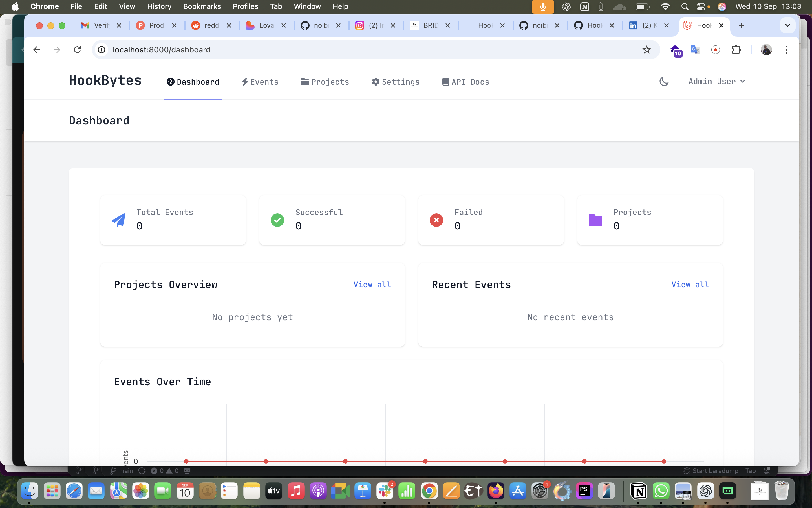Open the Projects nav tab
The height and width of the screenshot is (508, 812).
pyautogui.click(x=325, y=82)
